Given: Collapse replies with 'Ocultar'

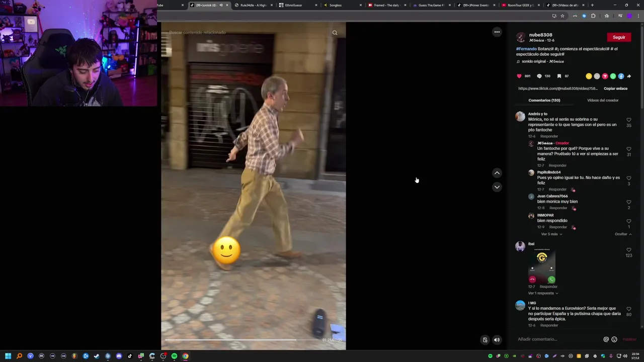Looking at the screenshot, I should 623,234.
